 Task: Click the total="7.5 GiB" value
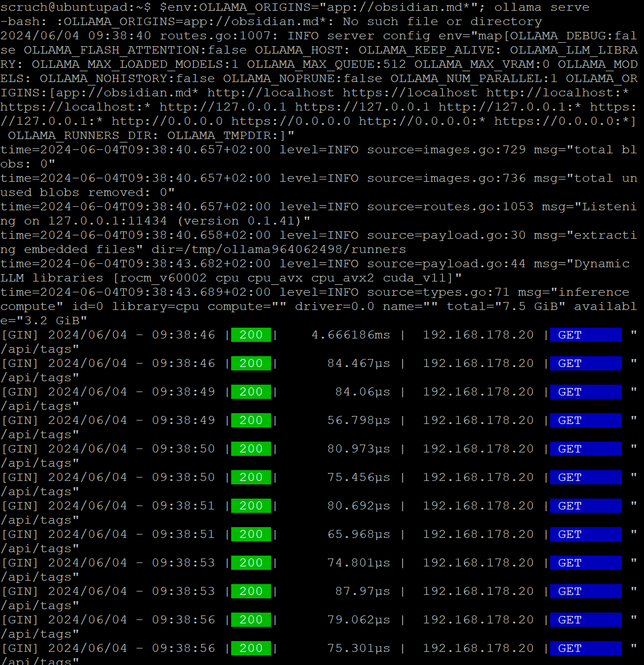tap(506, 307)
